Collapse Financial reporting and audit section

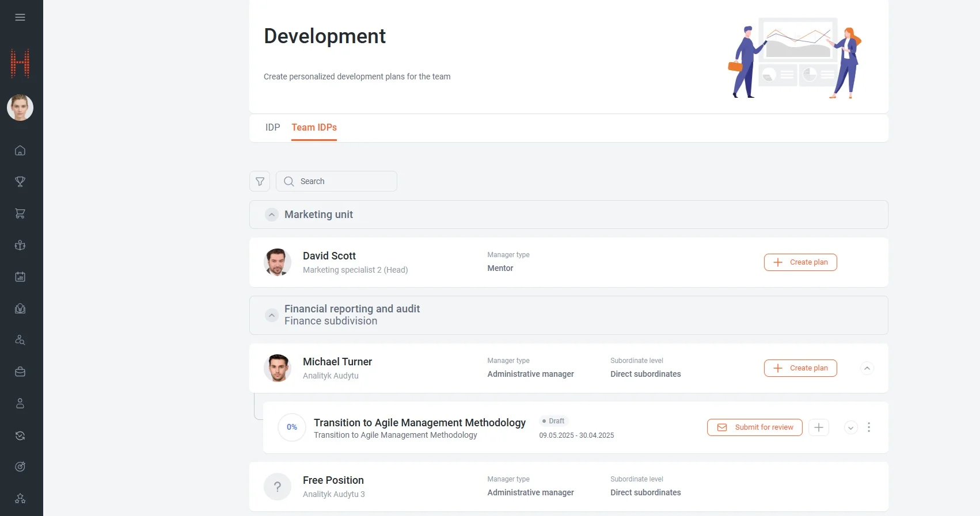point(272,315)
